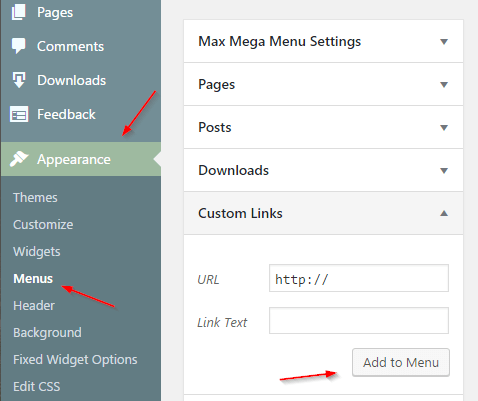Screen dimensions: 478x401
Task: Click the Max Mega Menu Settings heading
Action: tap(279, 41)
